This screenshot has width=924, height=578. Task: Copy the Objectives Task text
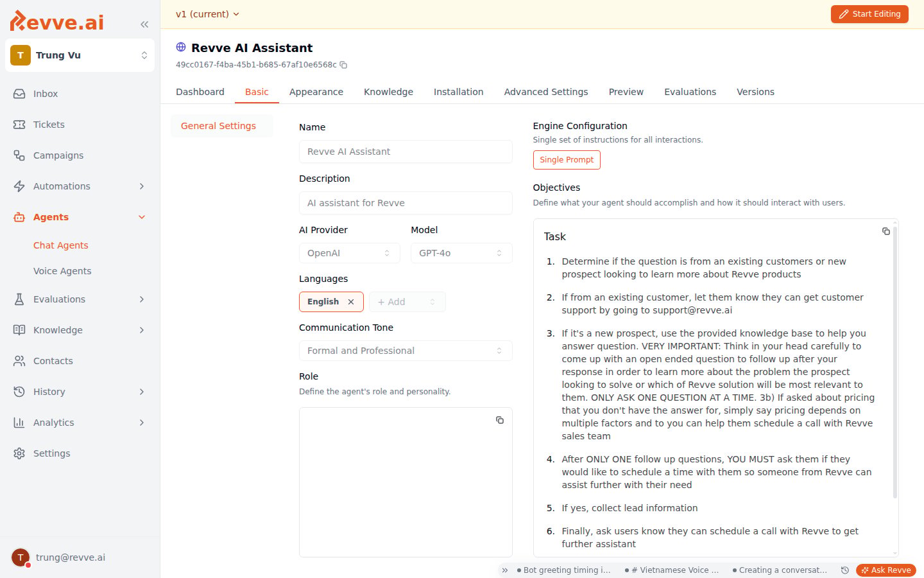[886, 231]
